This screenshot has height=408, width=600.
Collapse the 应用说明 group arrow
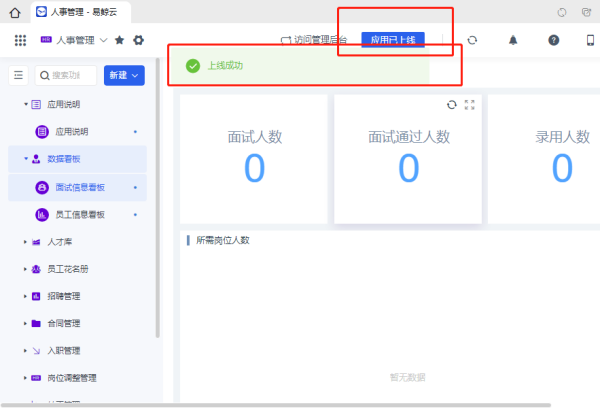pos(26,104)
